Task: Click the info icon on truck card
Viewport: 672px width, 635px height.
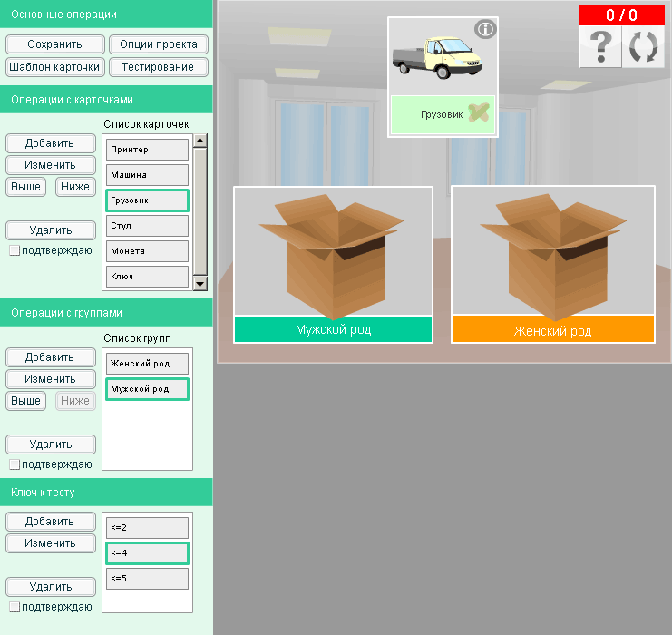Action: pyautogui.click(x=485, y=29)
